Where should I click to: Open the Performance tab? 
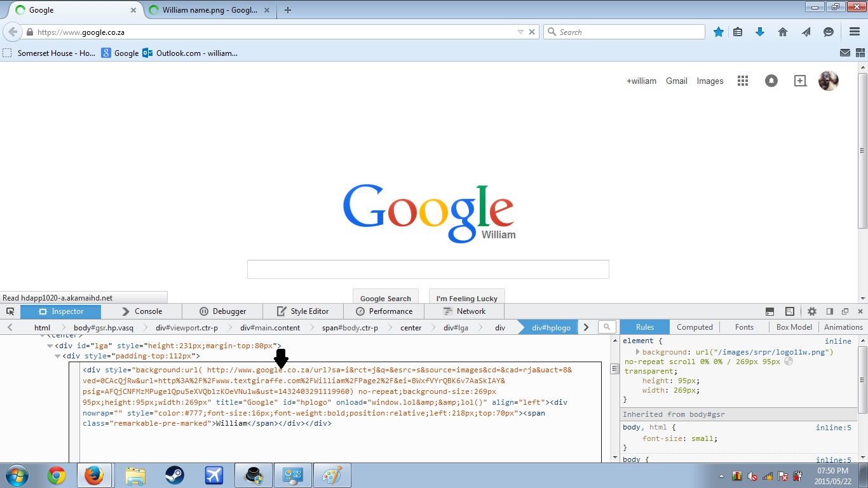(x=384, y=311)
